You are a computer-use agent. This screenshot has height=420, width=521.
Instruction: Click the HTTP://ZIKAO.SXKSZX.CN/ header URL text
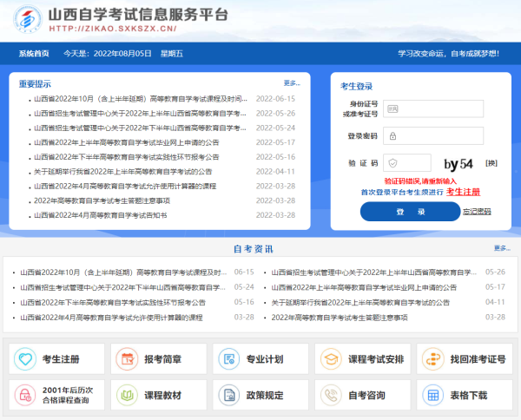click(x=113, y=29)
